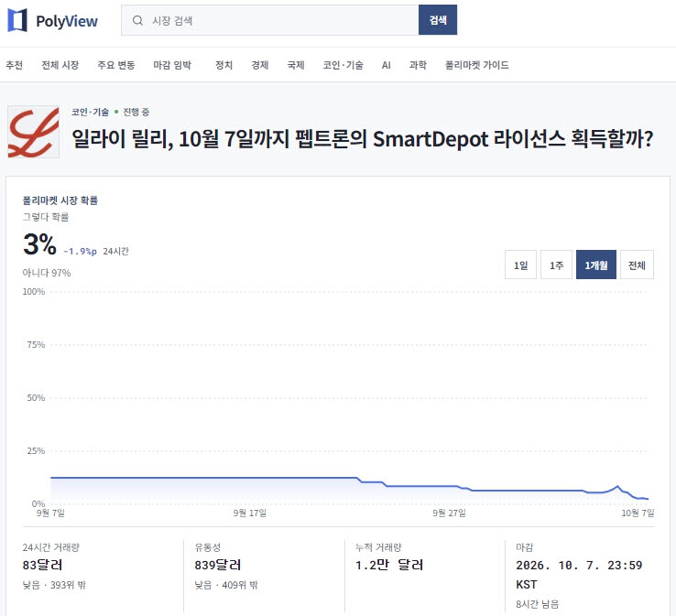Click the 마감 date 2026. 10. 7. 23:59

click(x=579, y=575)
